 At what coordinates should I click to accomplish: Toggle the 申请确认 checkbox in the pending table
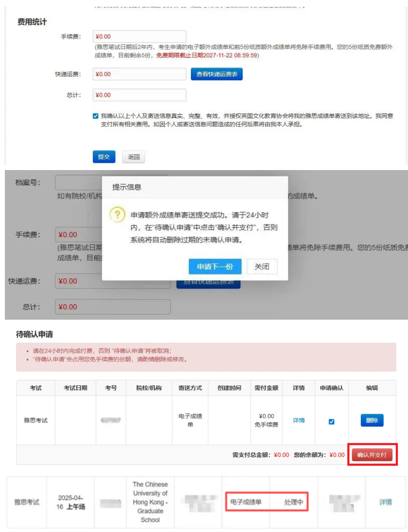(332, 421)
